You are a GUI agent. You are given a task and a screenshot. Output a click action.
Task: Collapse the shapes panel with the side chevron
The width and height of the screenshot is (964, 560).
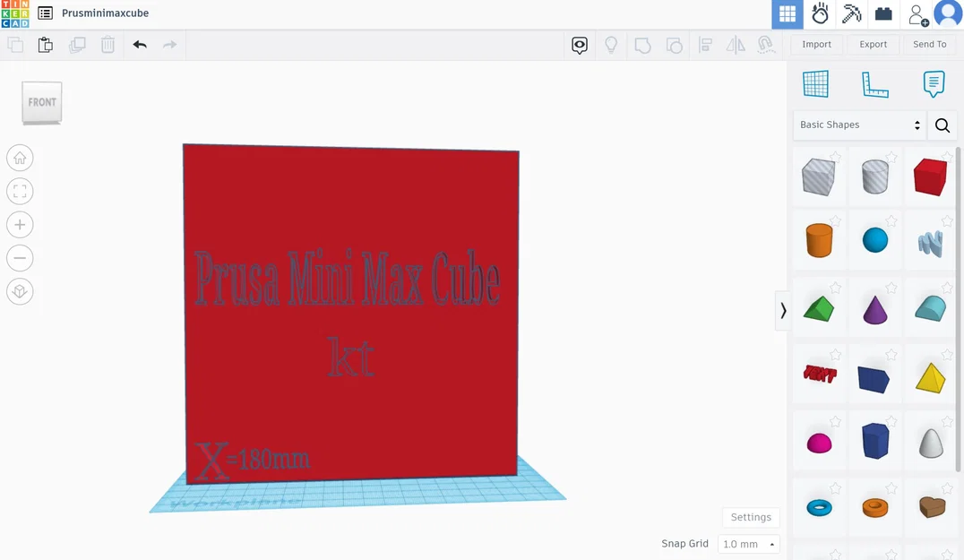click(x=783, y=310)
